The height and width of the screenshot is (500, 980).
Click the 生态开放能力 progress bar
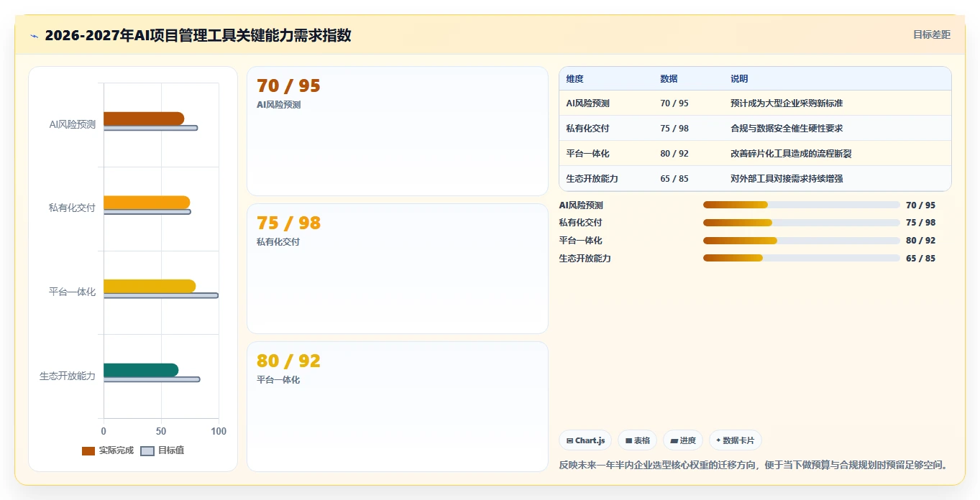(802, 258)
